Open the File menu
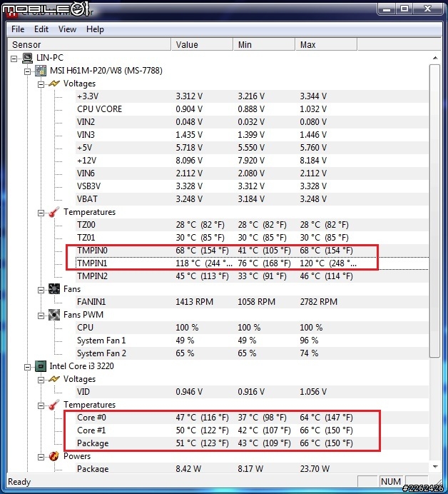Viewport: 448px width, 494px height. [x=18, y=29]
